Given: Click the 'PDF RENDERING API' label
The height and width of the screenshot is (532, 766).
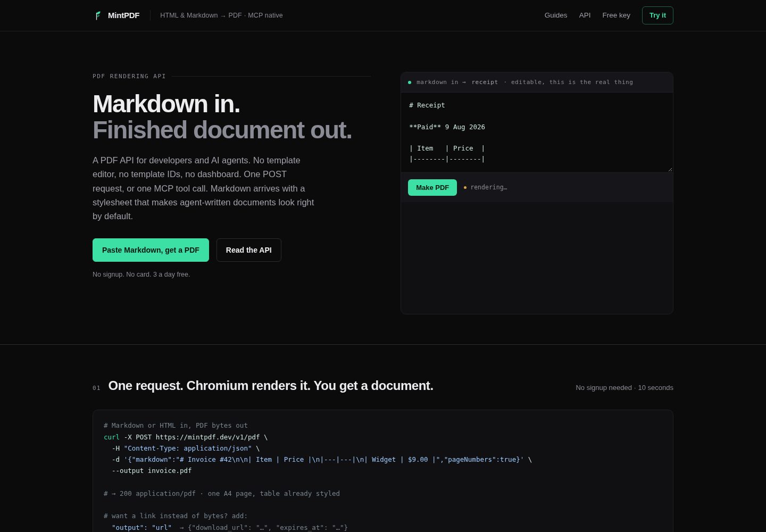Looking at the screenshot, I should (129, 76).
